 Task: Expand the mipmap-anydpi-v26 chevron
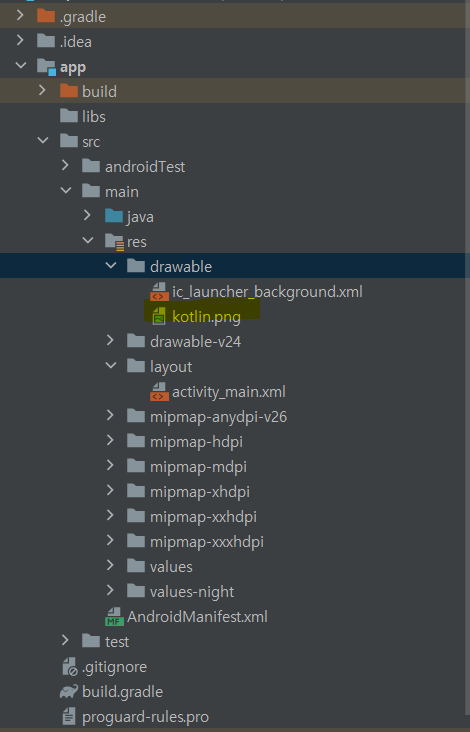(110, 415)
